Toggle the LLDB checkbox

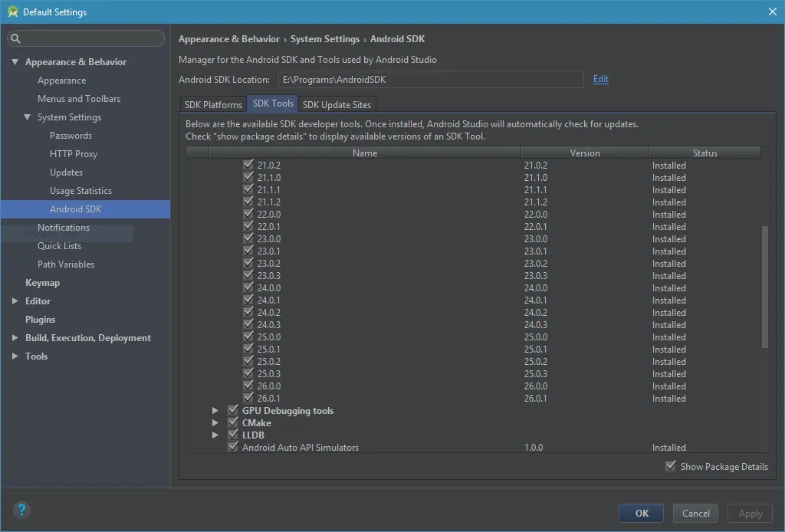coord(233,435)
